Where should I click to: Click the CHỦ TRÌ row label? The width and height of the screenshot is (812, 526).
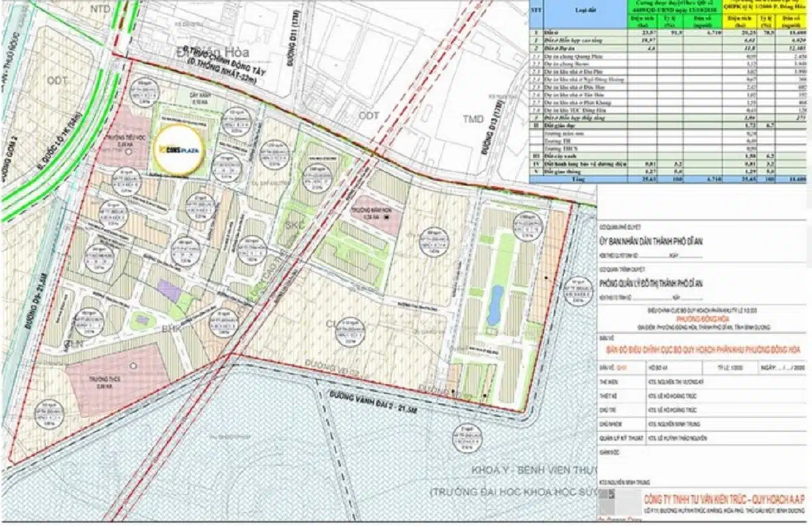608,410
